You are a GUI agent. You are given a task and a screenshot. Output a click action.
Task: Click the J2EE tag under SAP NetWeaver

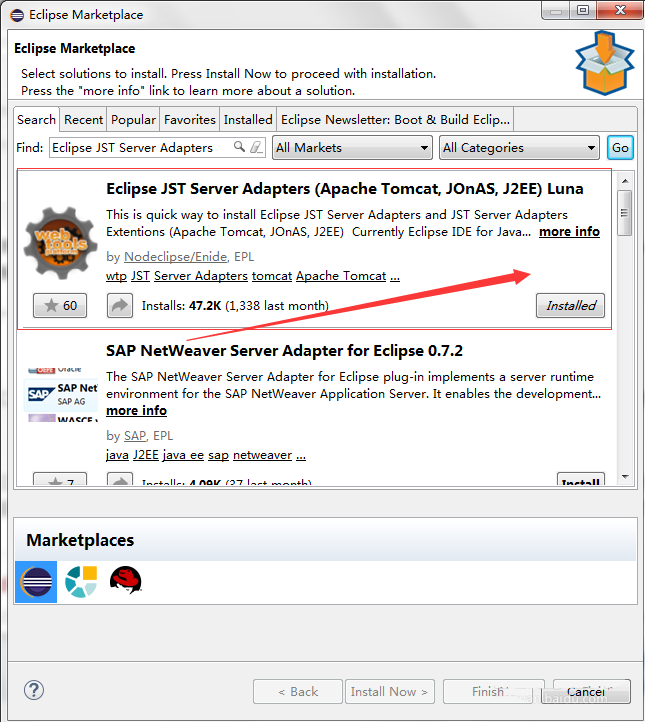[x=145, y=455]
